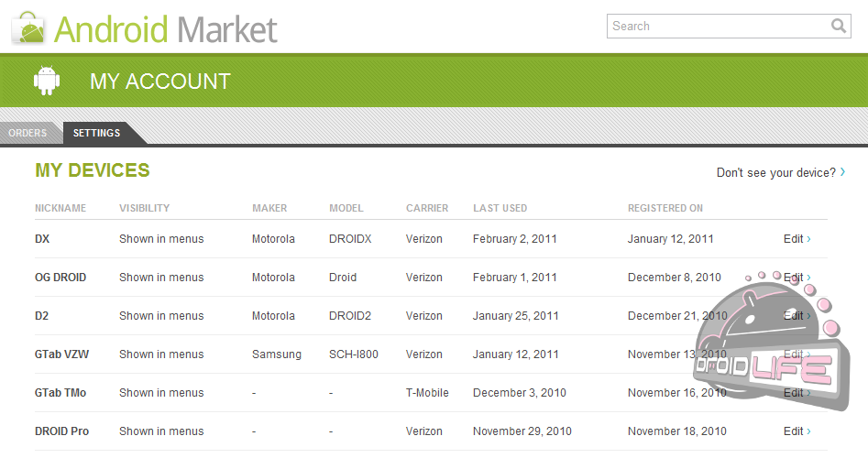Select the OG DROID nickname row
Viewport: 868px width, 458px height.
click(60, 278)
